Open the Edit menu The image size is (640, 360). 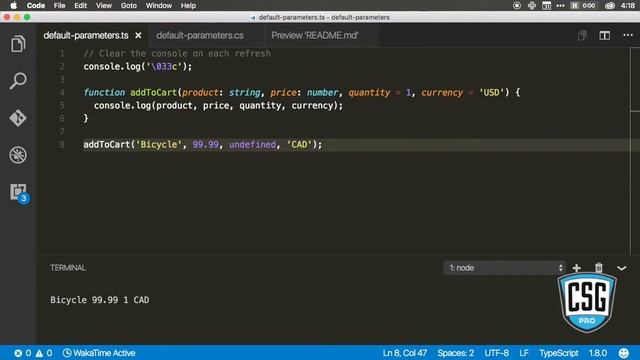coord(80,5)
